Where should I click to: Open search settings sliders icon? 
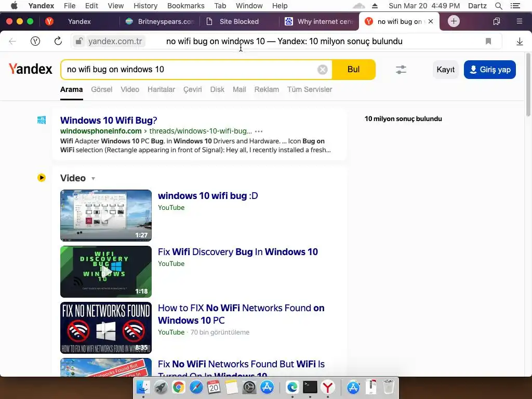click(x=401, y=70)
